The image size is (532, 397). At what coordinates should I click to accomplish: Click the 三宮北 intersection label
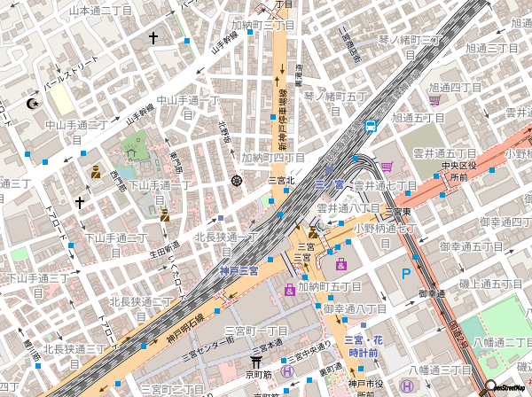[280, 180]
